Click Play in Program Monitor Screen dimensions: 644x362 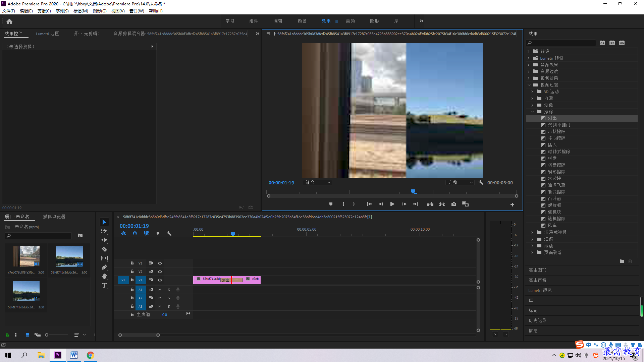(392, 204)
